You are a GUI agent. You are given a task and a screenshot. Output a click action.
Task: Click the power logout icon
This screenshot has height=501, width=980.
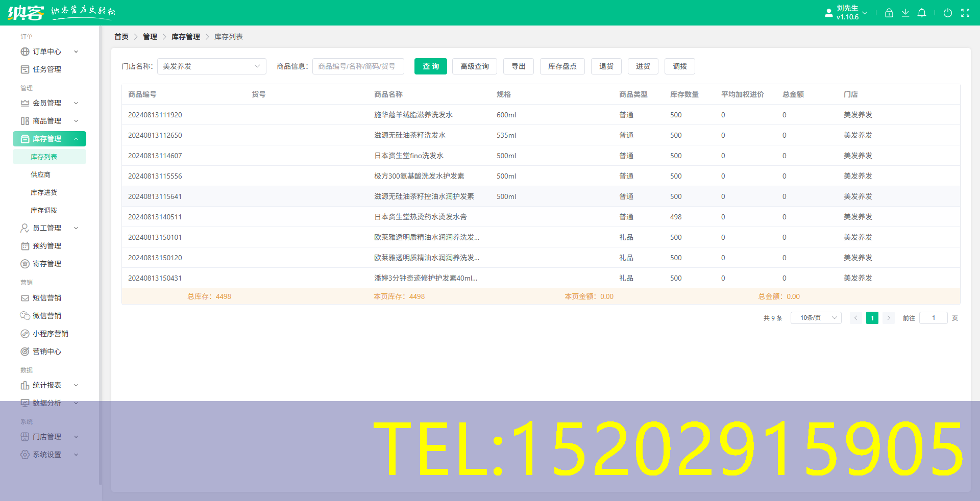948,13
